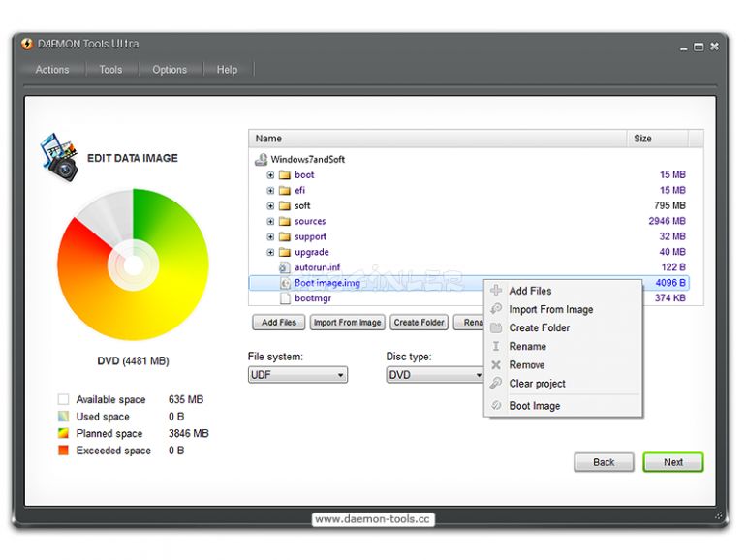Choose Clear project in context menu
The width and height of the screenshot is (746, 560).
pos(563,384)
